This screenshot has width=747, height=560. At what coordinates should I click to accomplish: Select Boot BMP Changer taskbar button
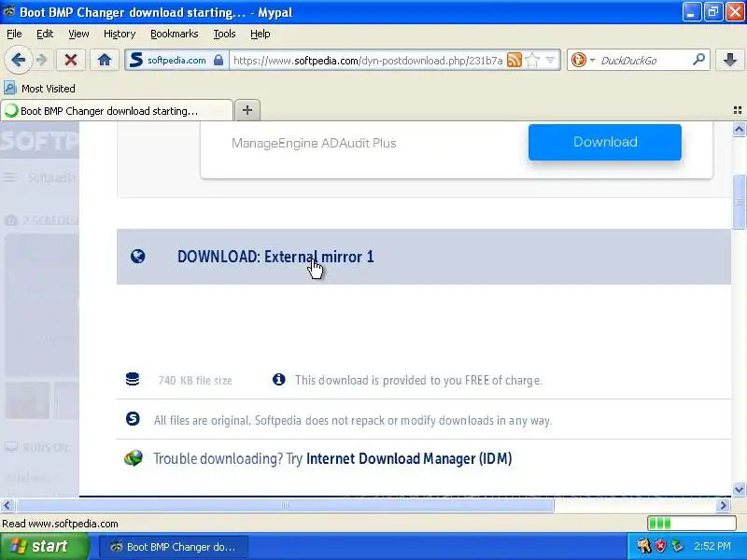coord(174,547)
